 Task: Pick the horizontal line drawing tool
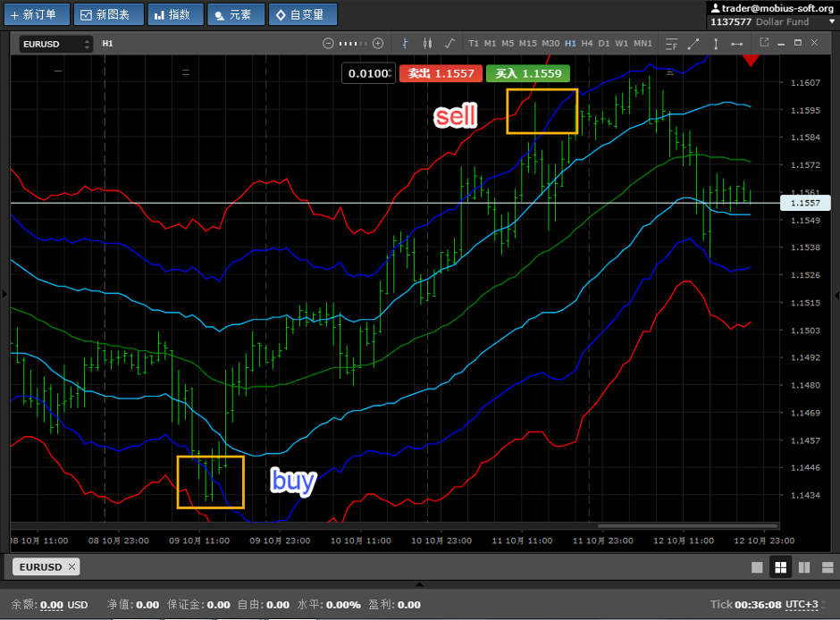coord(737,44)
